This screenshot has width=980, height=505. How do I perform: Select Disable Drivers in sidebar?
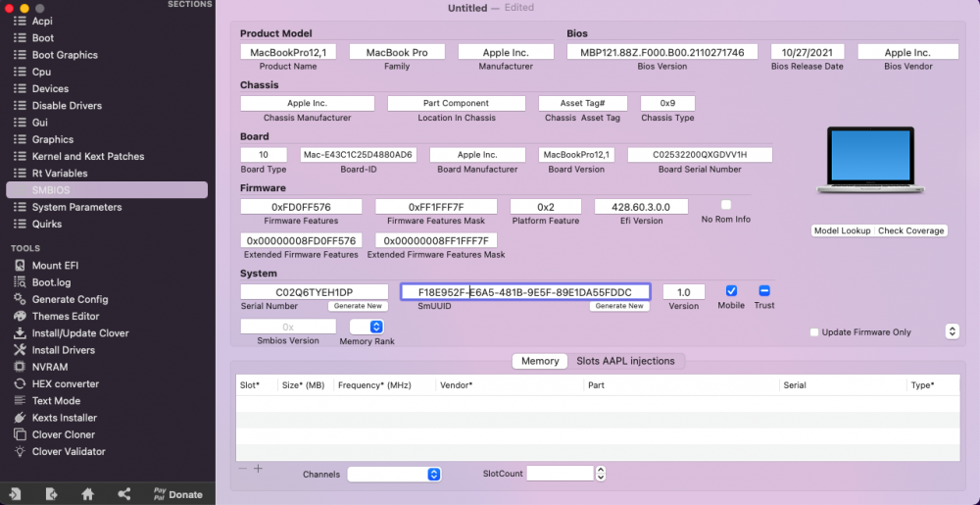pyautogui.click(x=67, y=106)
